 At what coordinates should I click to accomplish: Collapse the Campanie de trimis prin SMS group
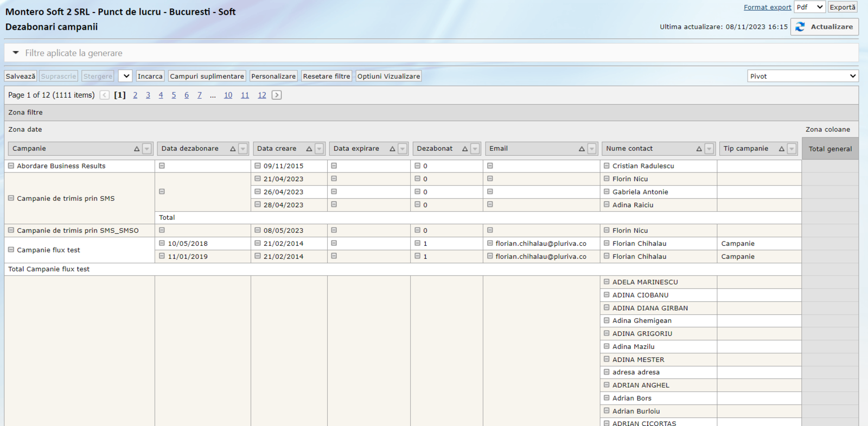point(11,199)
